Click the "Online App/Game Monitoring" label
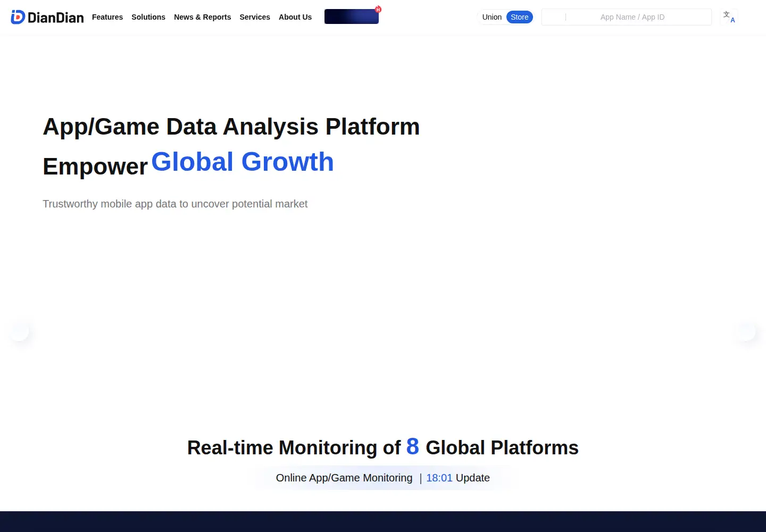The image size is (766, 532). click(x=344, y=478)
